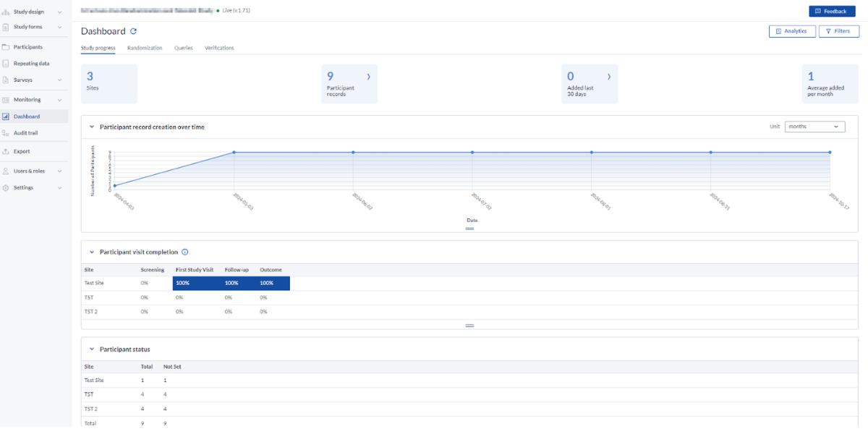868x434 pixels.
Task: Collapse the Participant record creation over time panel
Action: (x=91, y=127)
